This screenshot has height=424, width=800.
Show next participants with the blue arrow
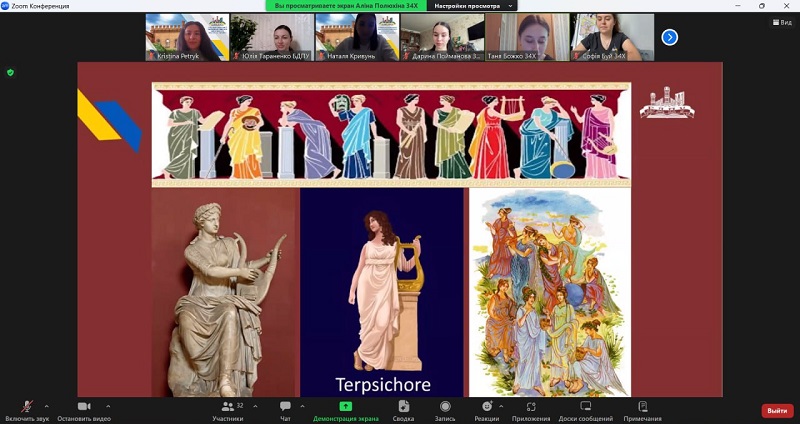pos(670,37)
